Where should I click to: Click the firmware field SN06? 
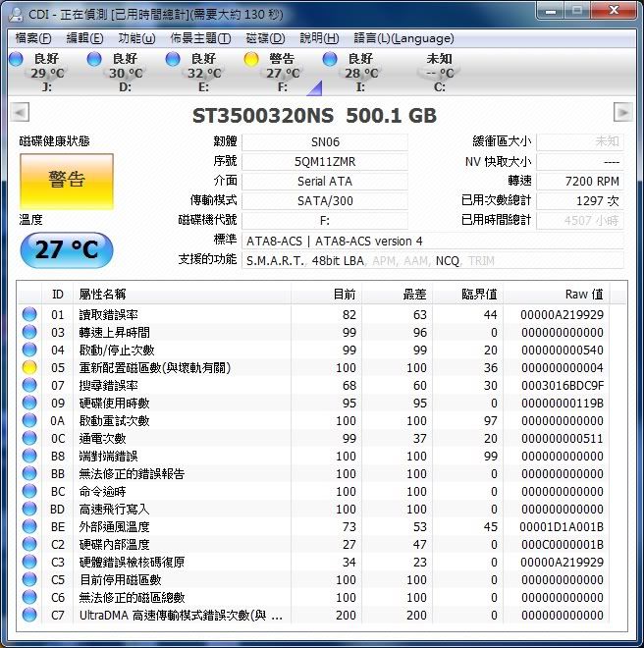point(325,142)
